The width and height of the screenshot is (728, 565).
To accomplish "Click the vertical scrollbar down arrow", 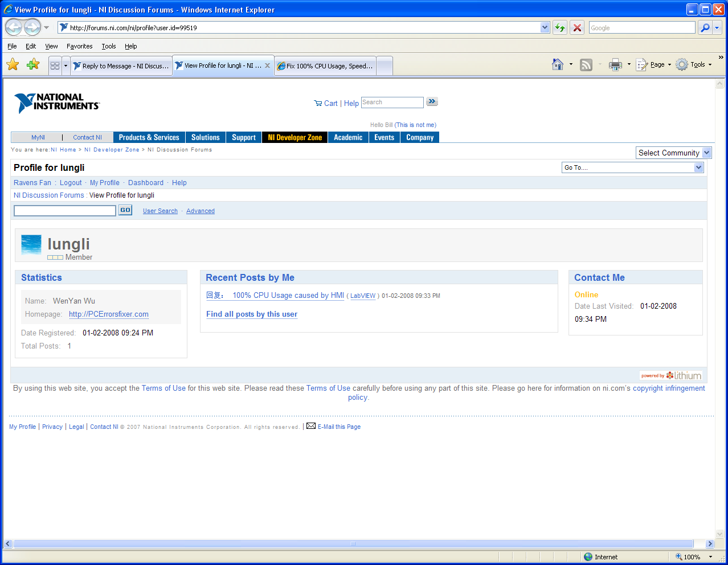I will coord(719,534).
